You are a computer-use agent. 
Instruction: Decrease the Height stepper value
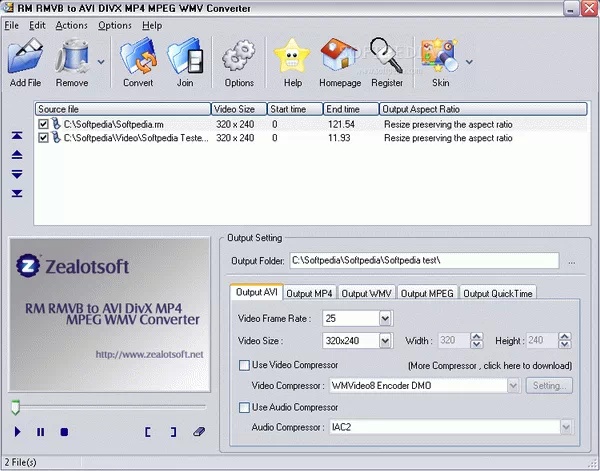(x=565, y=344)
